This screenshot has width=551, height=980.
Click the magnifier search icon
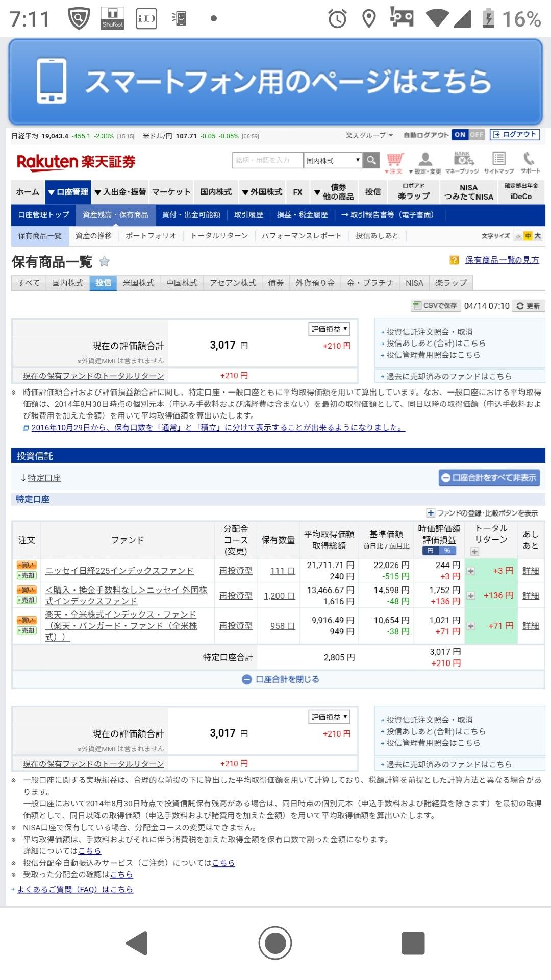tap(371, 160)
